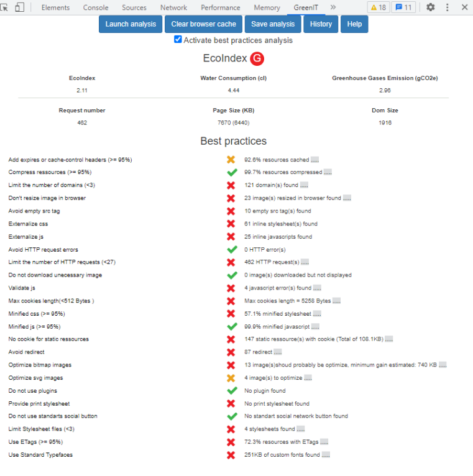Click red cross for Externalize js
473x476 pixels.
click(231, 237)
